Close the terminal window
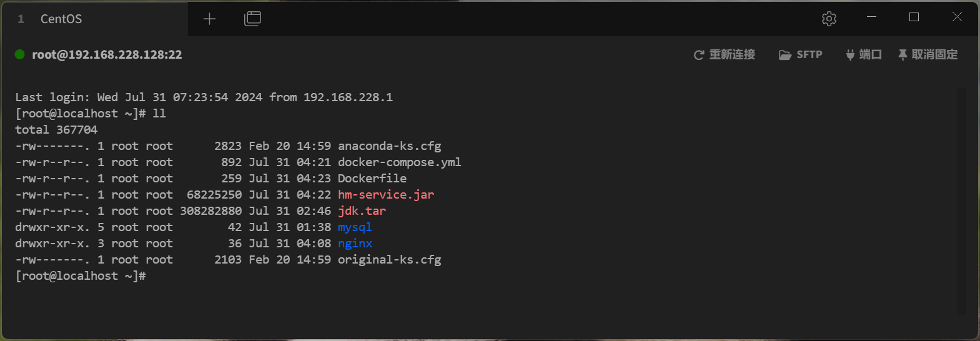Image resolution: width=980 pixels, height=341 pixels. [x=957, y=17]
